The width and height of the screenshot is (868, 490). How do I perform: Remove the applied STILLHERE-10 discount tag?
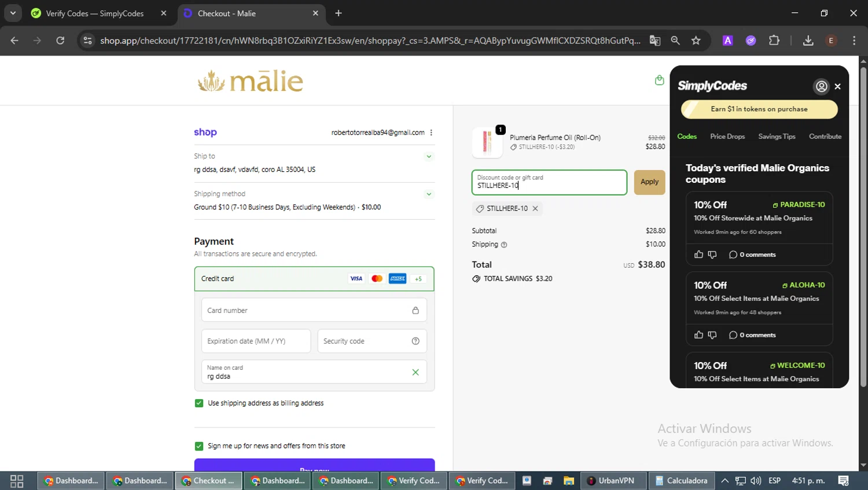[x=535, y=208]
